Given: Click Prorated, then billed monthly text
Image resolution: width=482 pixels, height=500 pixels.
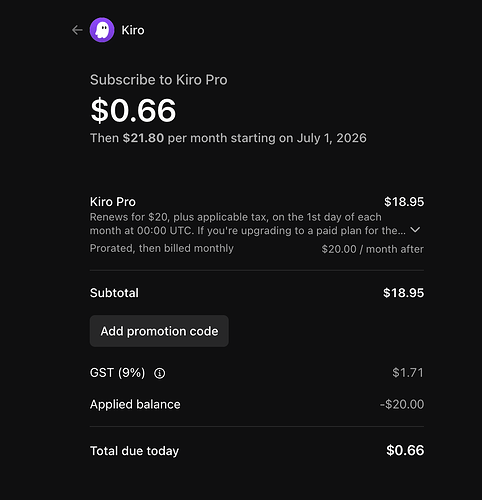Looking at the screenshot, I should 162,248.
